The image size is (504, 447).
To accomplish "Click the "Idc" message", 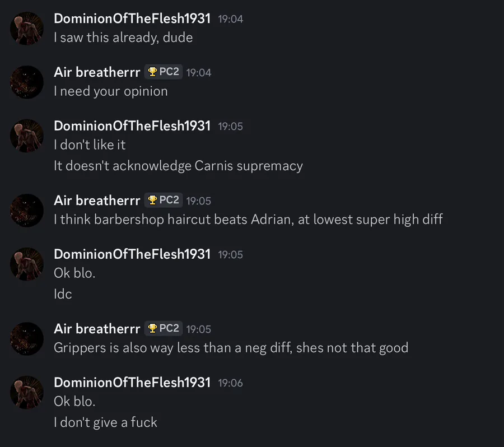I will click(x=63, y=294).
